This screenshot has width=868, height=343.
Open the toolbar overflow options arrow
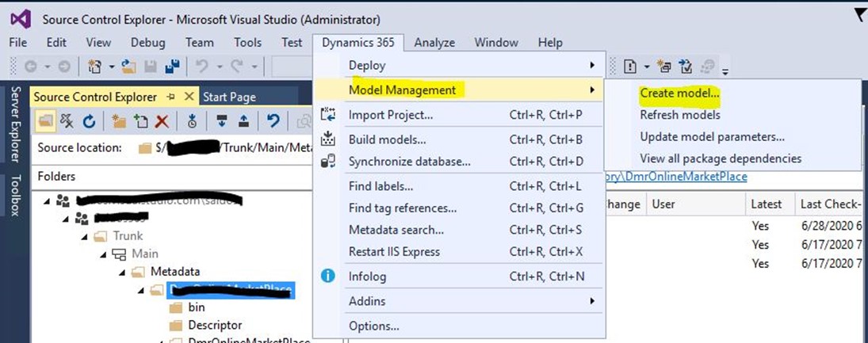(x=725, y=71)
